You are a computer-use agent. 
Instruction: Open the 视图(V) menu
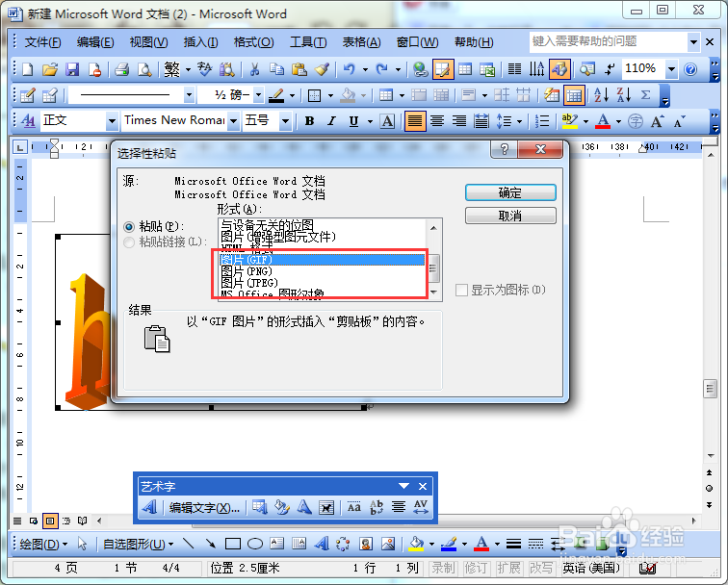tap(148, 42)
